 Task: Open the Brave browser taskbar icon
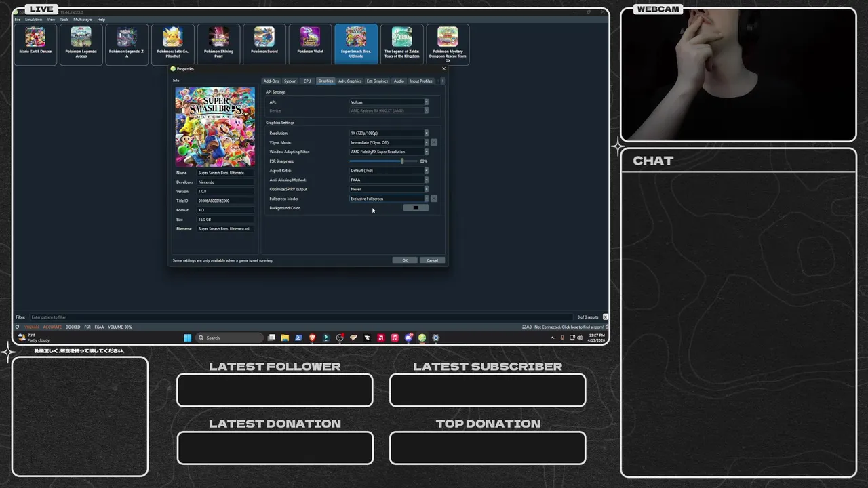click(313, 338)
